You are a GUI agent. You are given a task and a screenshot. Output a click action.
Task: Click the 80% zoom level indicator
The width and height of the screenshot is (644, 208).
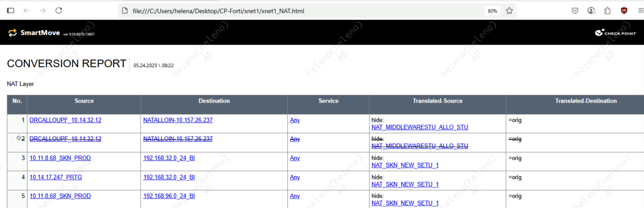click(x=492, y=11)
